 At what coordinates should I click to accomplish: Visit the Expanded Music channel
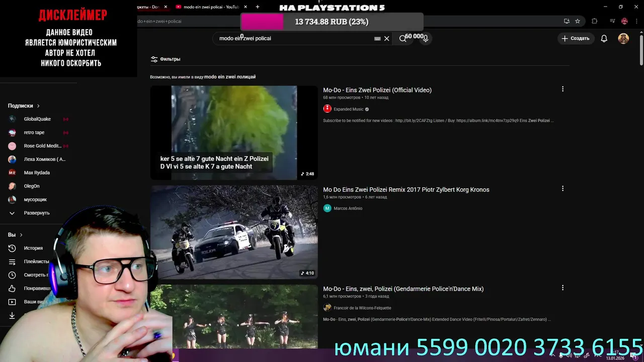tap(348, 109)
